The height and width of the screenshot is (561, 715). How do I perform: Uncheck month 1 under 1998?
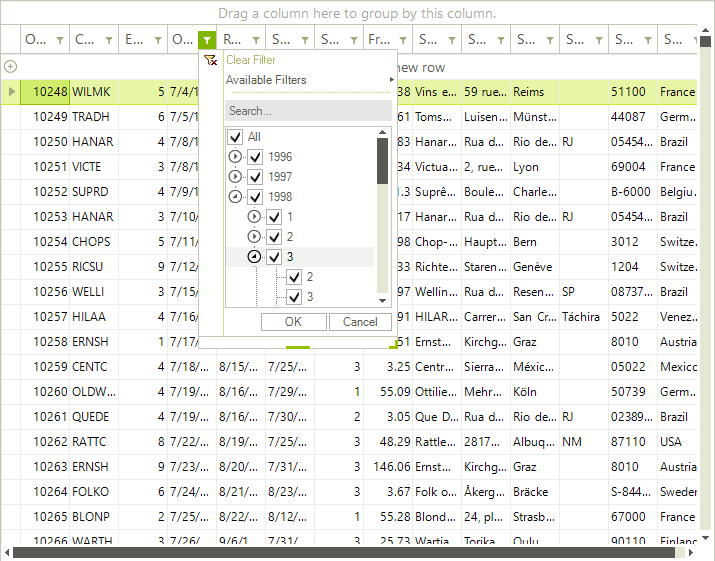pos(275,217)
